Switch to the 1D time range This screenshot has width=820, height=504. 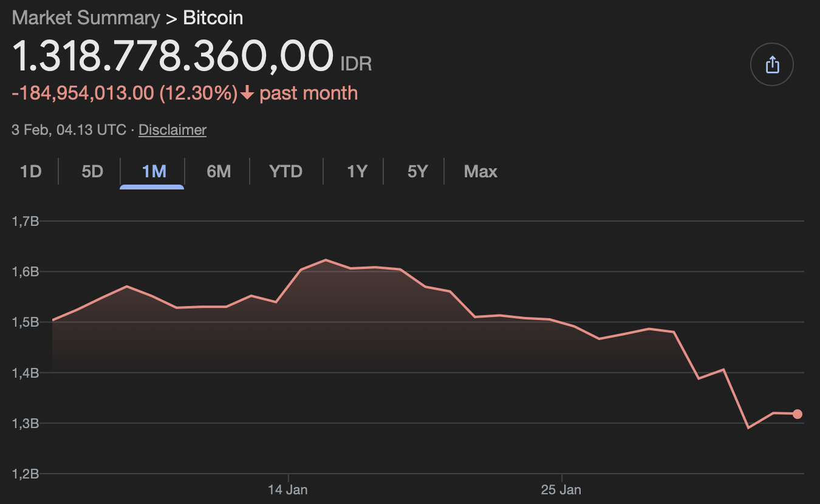[x=30, y=172]
